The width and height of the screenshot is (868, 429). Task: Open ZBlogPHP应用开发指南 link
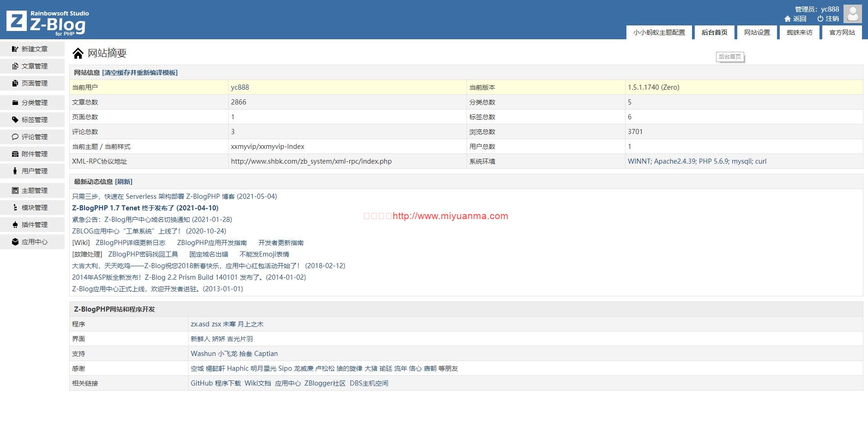[x=212, y=243]
